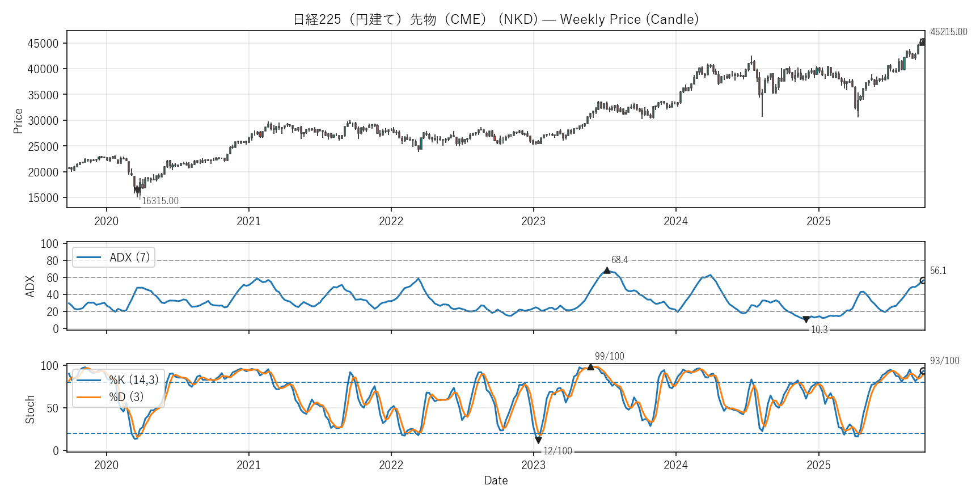980x498 pixels.
Task: Click the ADX (7) legend label
Action: point(129,258)
